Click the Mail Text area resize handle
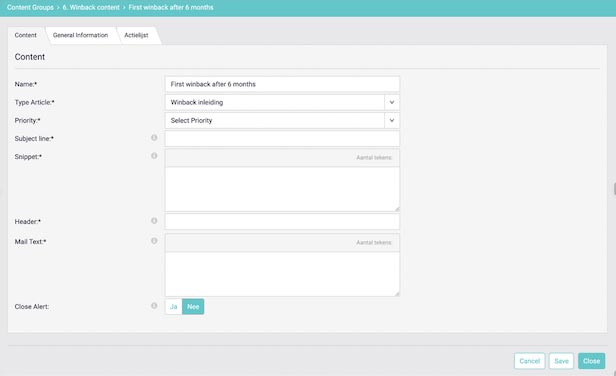Viewport: 616px width, 376px height. 397,293
